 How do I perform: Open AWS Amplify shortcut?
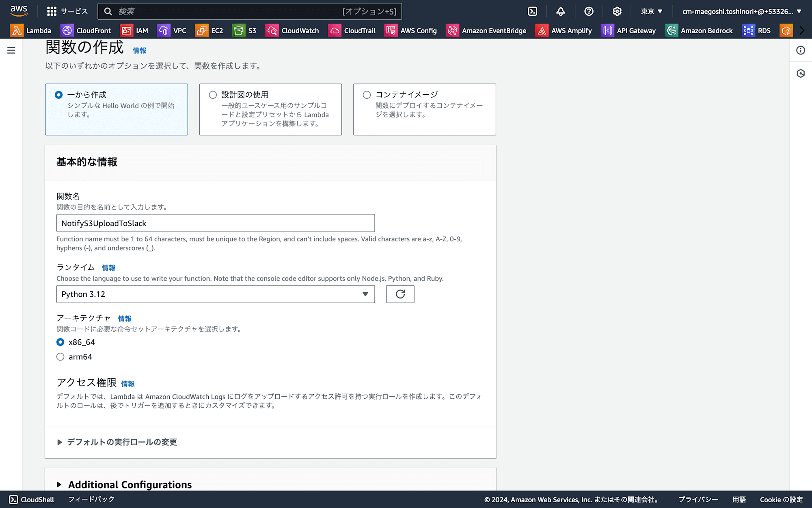click(564, 30)
